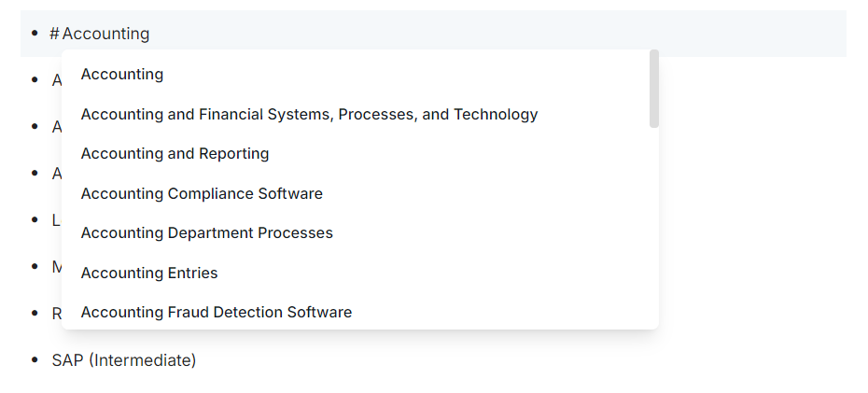Select the "Accounting and Reporting" option
The image size is (868, 393).
coord(175,154)
